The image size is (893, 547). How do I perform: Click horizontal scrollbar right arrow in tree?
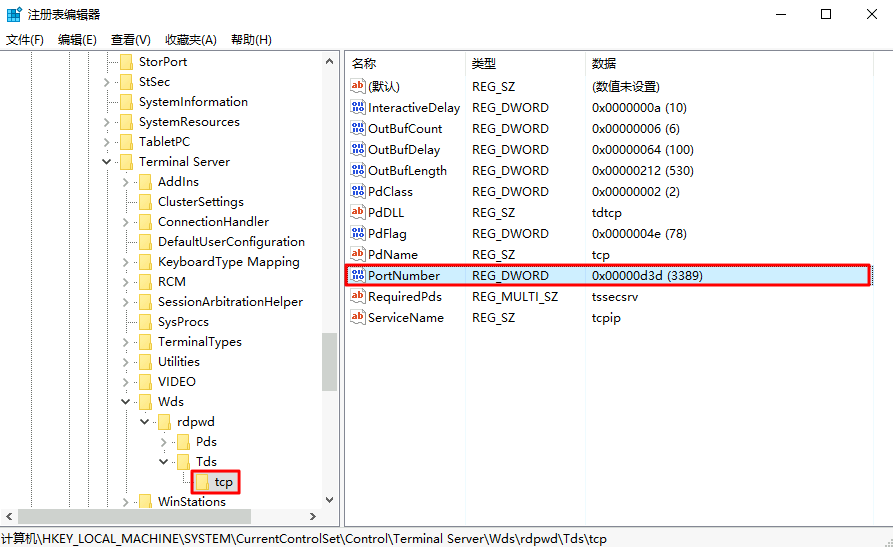tap(313, 516)
